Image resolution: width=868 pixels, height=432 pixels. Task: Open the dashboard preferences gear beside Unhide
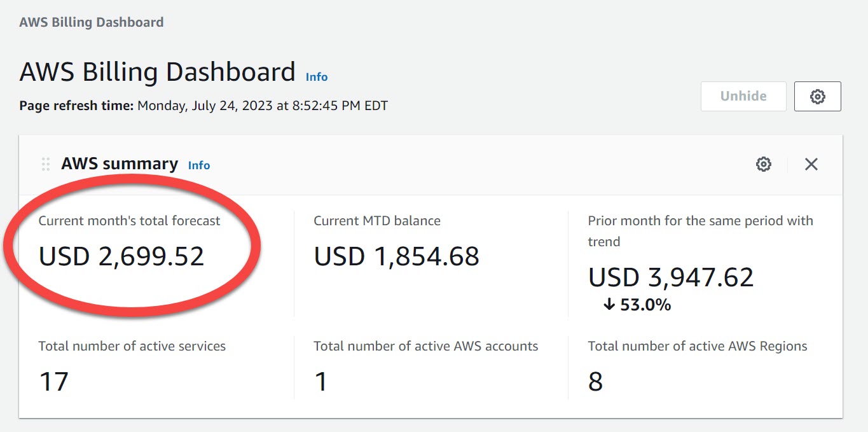[817, 96]
